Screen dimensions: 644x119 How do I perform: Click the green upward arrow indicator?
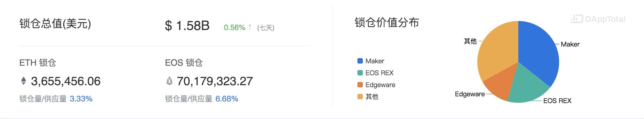(x=250, y=27)
